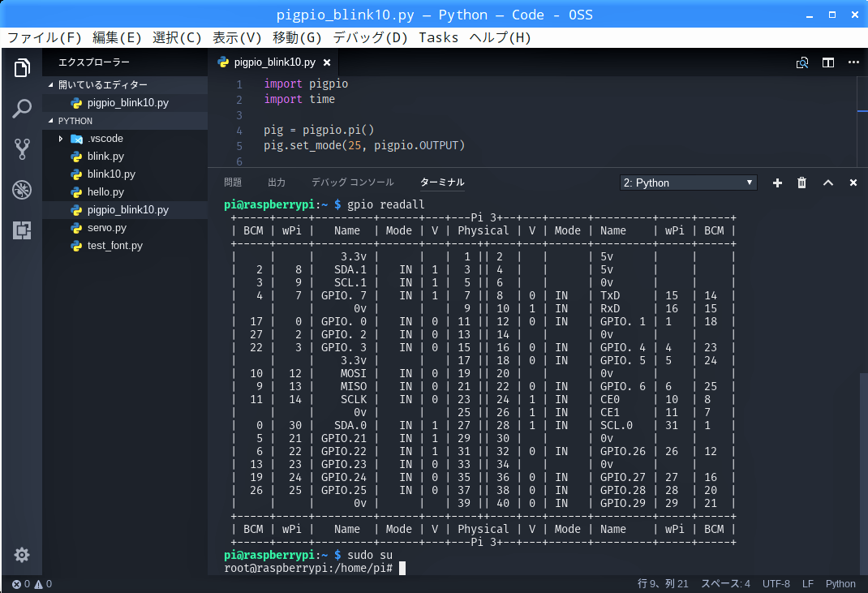Click 'import pigpio' on line 1
This screenshot has height=593, width=868.
[306, 84]
